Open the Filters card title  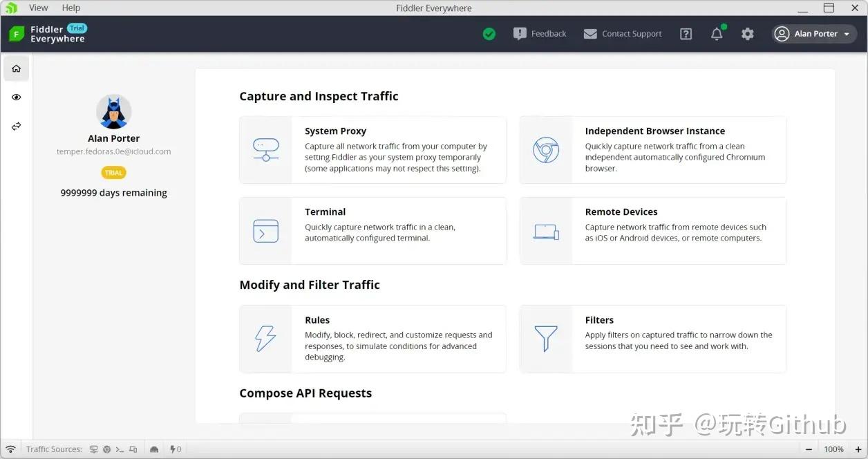pos(599,320)
